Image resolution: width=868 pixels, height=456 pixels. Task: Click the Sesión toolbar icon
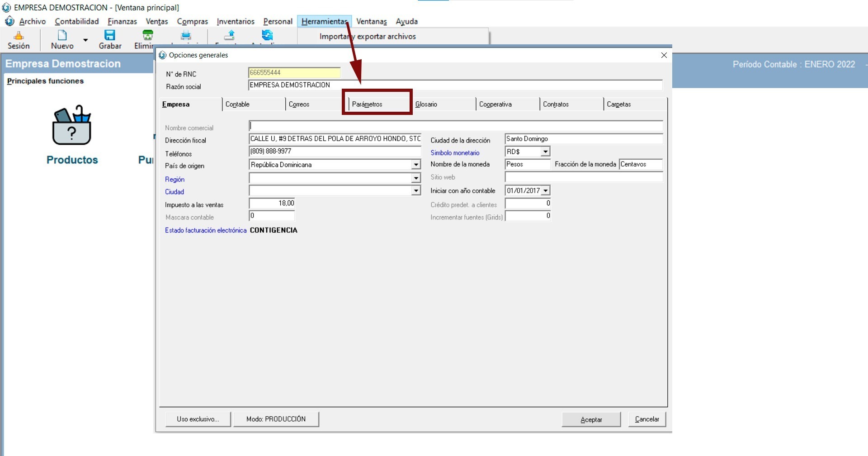tap(19, 36)
